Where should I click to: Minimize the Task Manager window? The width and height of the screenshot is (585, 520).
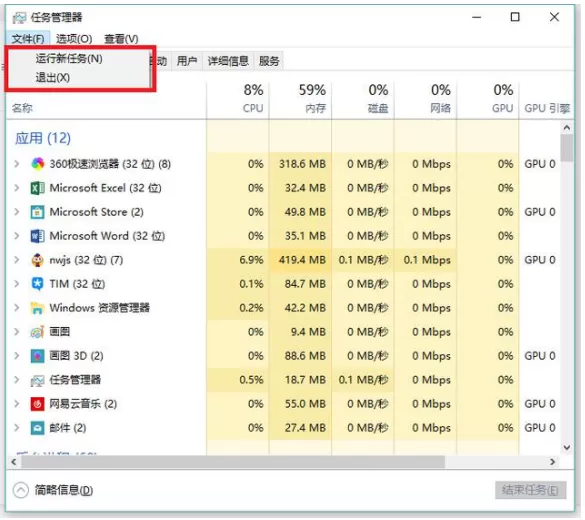(476, 17)
